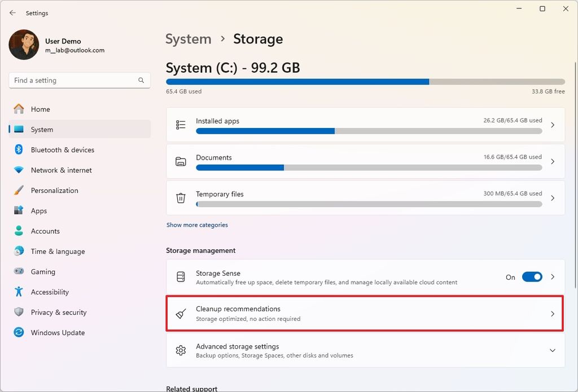Expand Installed apps chevron

pyautogui.click(x=553, y=125)
